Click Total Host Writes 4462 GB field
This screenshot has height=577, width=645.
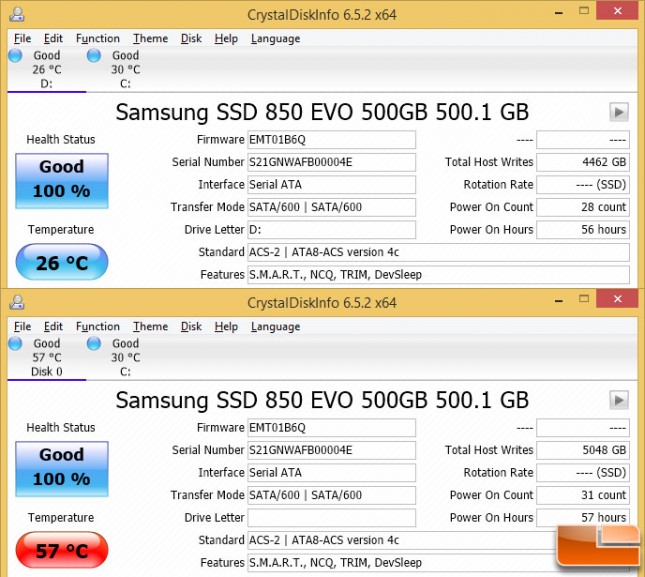click(x=583, y=162)
